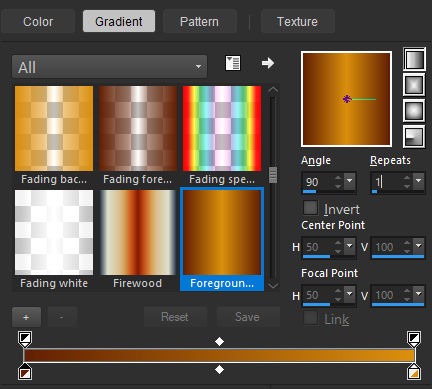Viewport: 432px width, 389px height.
Task: Click the lower color midpoint diamond
Action: (x=219, y=369)
